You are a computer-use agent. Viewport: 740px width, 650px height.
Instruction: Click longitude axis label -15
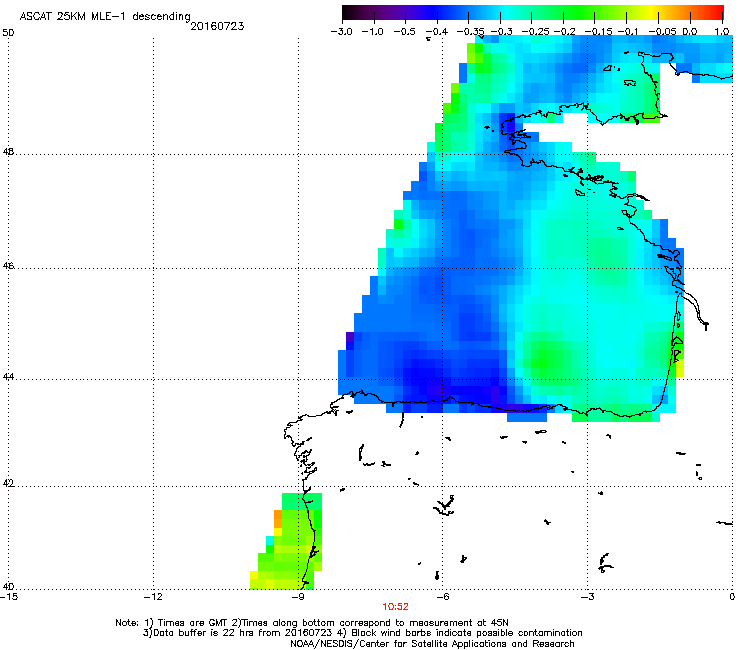click(9, 597)
